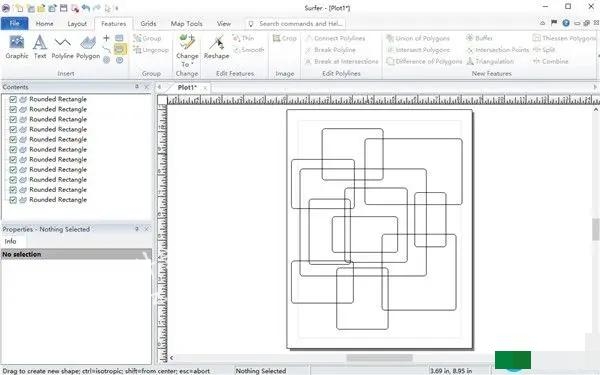Pick the plain Rectangle tool in Insert group
The image size is (600, 375).
(x=119, y=38)
